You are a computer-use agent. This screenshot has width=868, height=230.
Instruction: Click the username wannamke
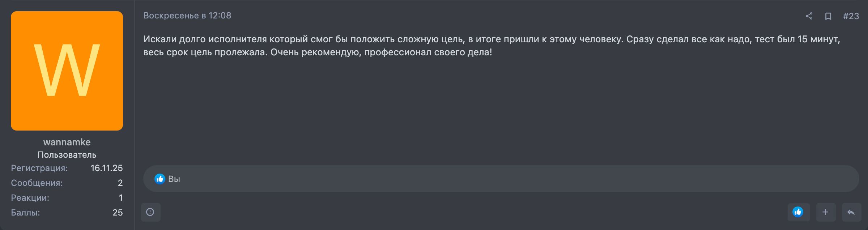point(67,142)
